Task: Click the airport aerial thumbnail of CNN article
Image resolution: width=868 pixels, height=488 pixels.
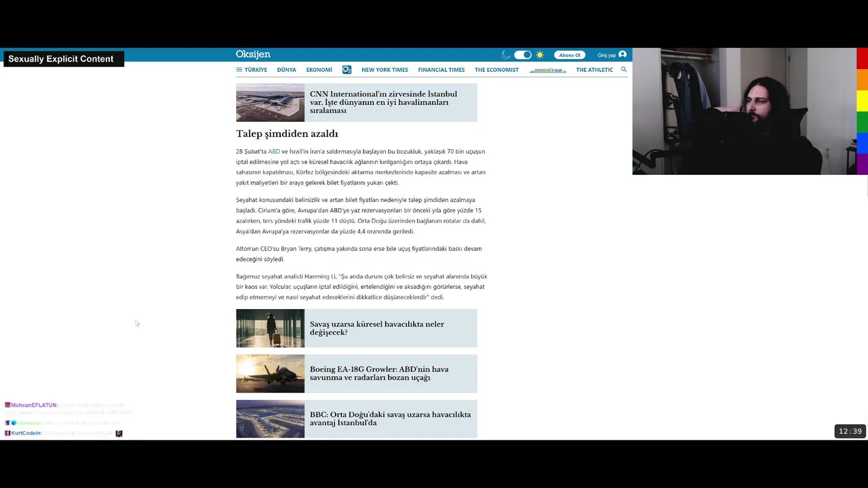Action: tap(270, 102)
